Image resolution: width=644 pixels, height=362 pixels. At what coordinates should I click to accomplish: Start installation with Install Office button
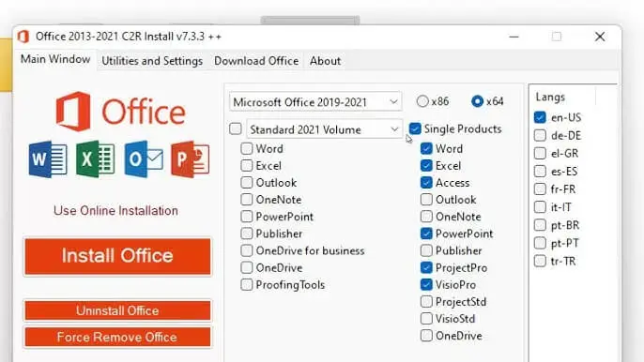[x=117, y=256]
